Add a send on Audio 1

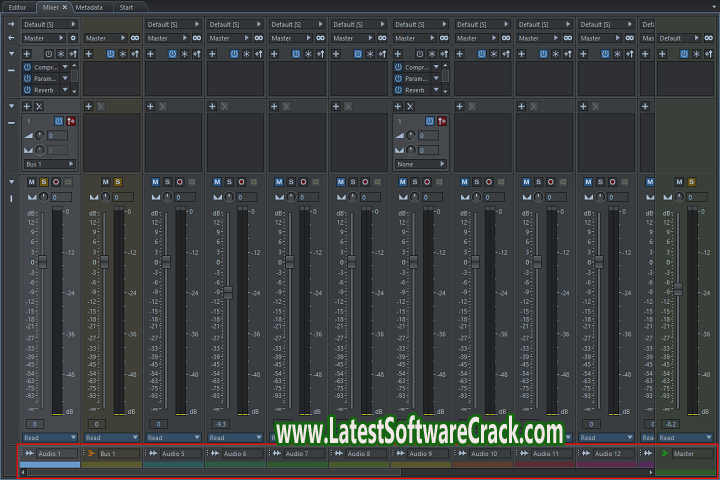click(27, 105)
